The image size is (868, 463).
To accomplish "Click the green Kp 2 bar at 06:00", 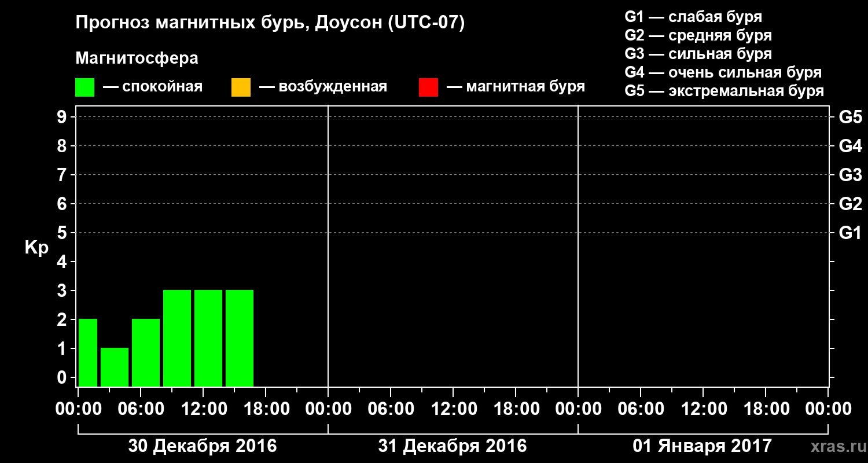I will pyautogui.click(x=146, y=352).
